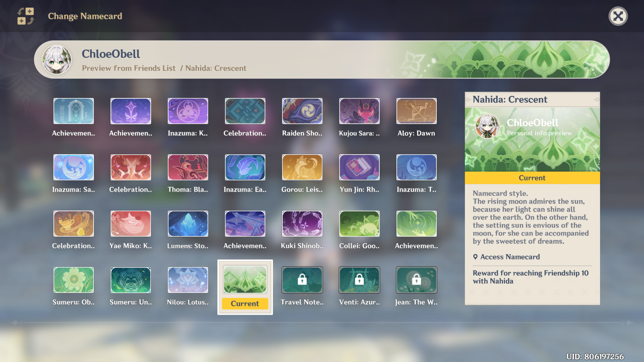The width and height of the screenshot is (644, 362).
Task: Close the Change Namecard screen
Action: pyautogui.click(x=618, y=16)
